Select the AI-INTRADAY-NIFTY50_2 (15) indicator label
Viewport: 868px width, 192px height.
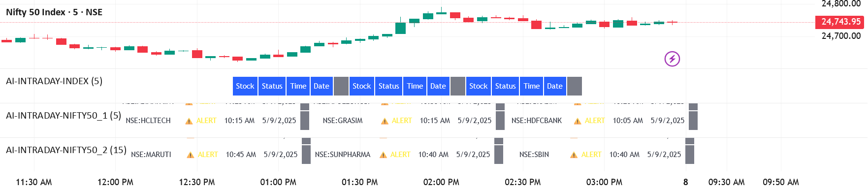(x=66, y=150)
